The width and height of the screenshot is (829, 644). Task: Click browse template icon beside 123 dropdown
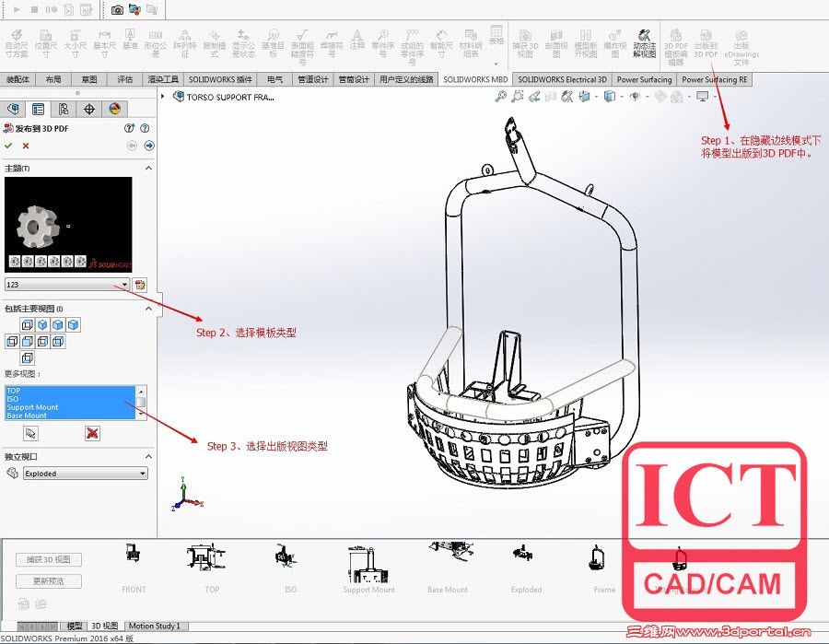tap(140, 285)
